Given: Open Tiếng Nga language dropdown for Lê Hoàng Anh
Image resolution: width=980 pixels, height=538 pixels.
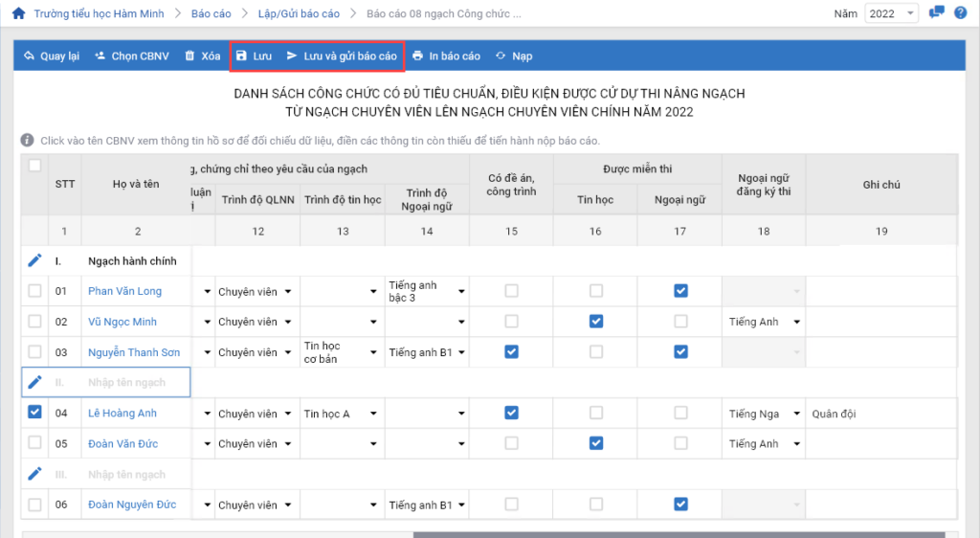Looking at the screenshot, I should [x=764, y=414].
